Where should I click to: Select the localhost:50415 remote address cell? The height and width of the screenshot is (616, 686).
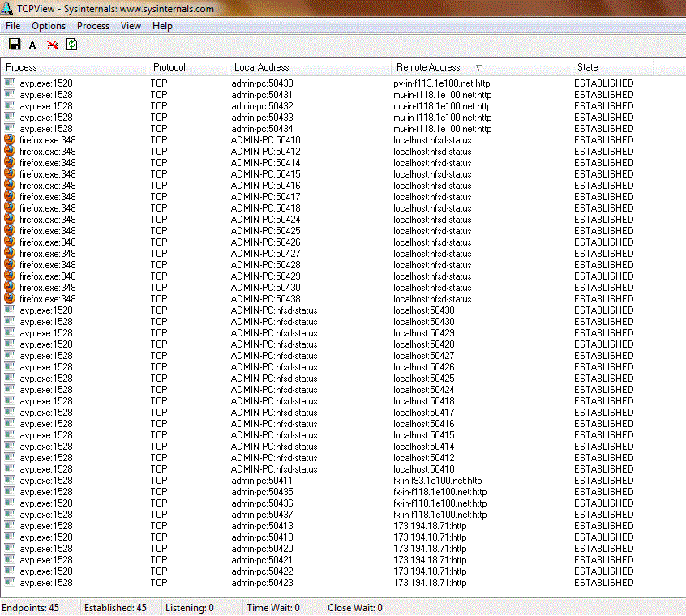coord(423,435)
